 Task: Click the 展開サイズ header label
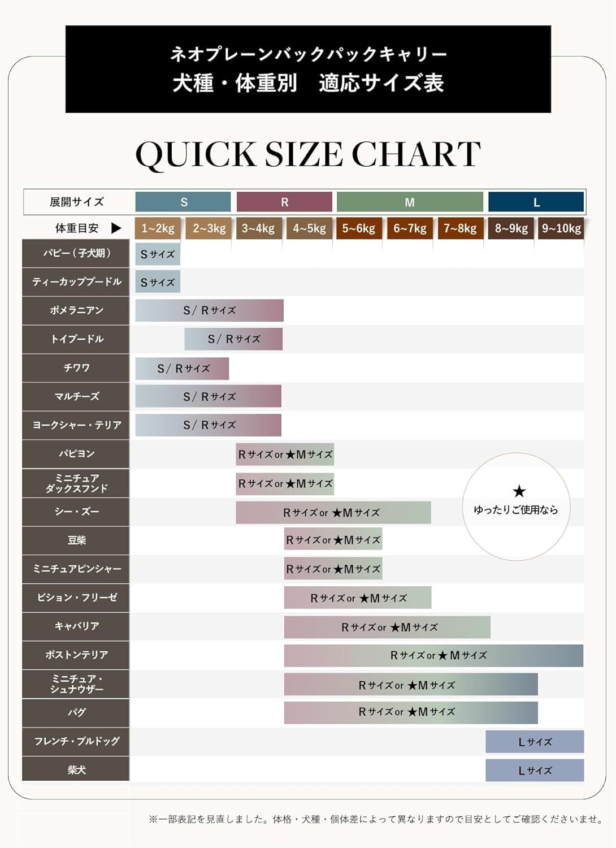click(x=77, y=202)
